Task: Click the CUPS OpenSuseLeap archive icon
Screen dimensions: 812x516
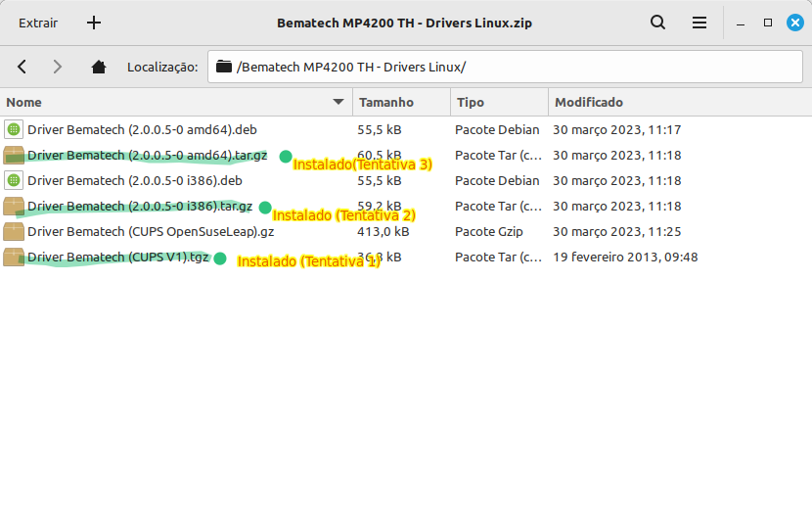Action: (14, 231)
